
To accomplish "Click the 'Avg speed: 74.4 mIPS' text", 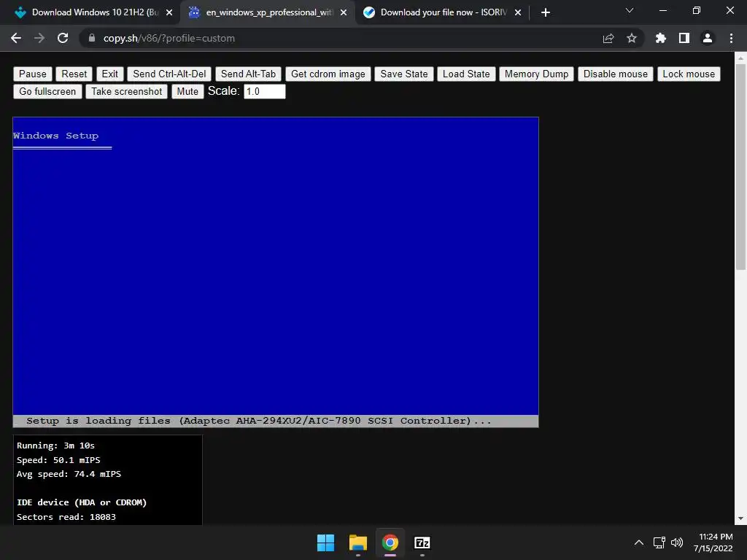I will [x=69, y=474].
